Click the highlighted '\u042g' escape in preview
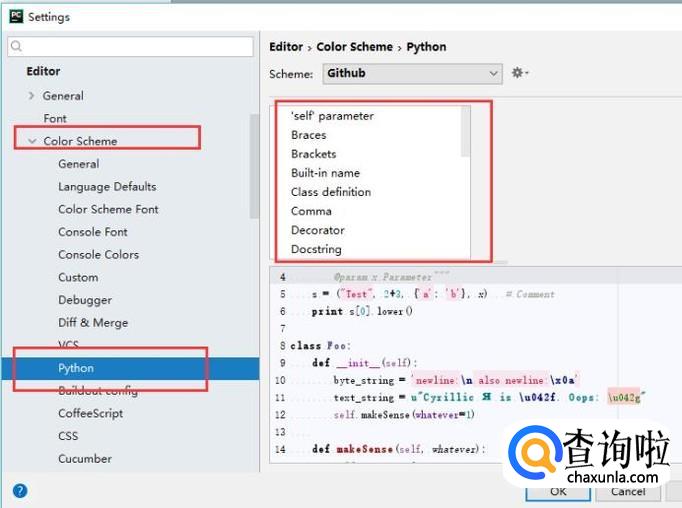The image size is (682, 508). click(624, 398)
